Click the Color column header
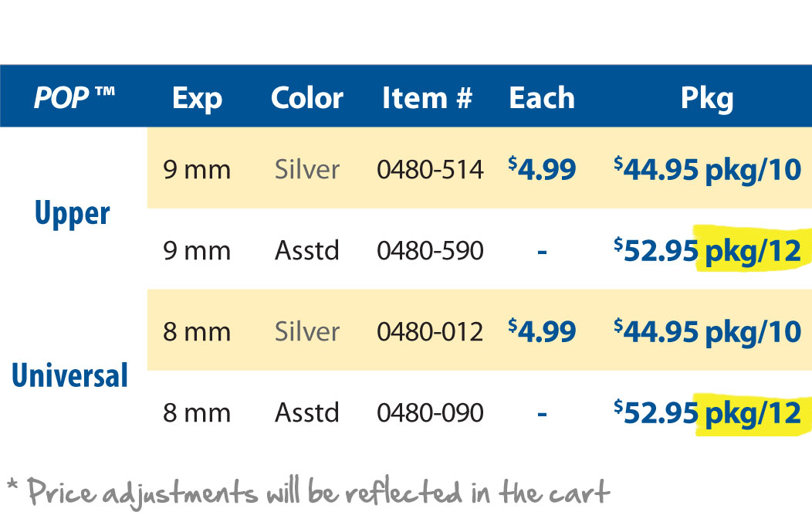812x529 pixels. (x=307, y=97)
